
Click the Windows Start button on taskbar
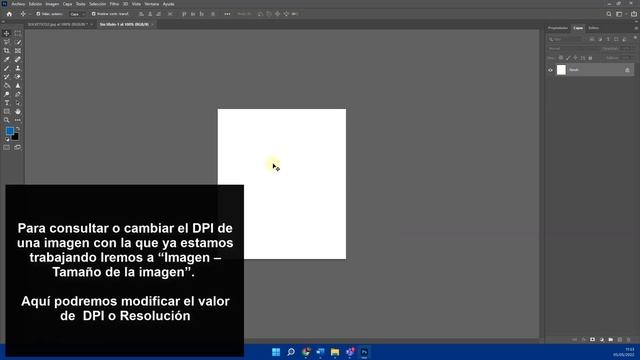point(276,352)
